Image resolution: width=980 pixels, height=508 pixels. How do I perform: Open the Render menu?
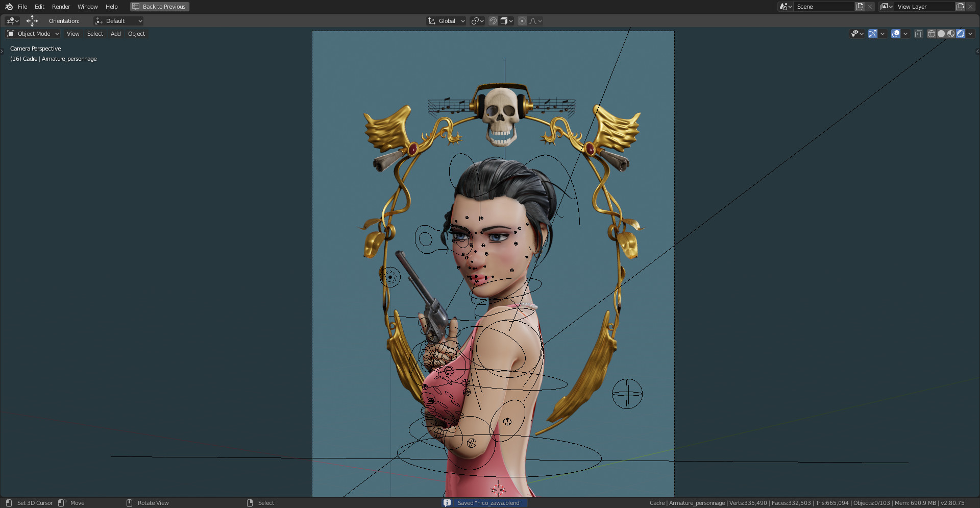(x=61, y=7)
